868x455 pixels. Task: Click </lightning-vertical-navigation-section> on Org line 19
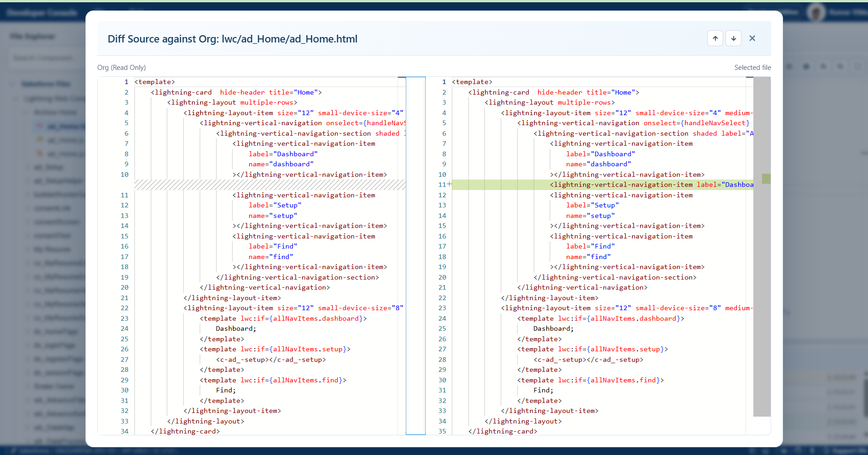[297, 277]
